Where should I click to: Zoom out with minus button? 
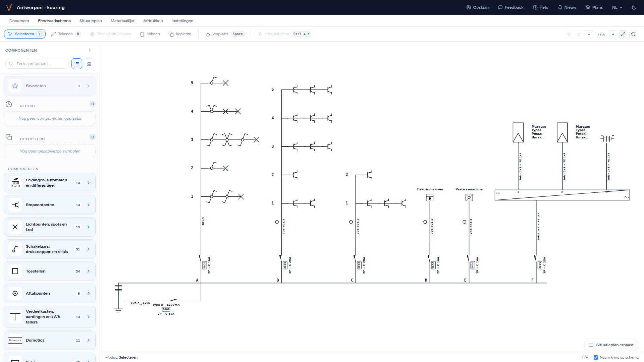(x=589, y=34)
